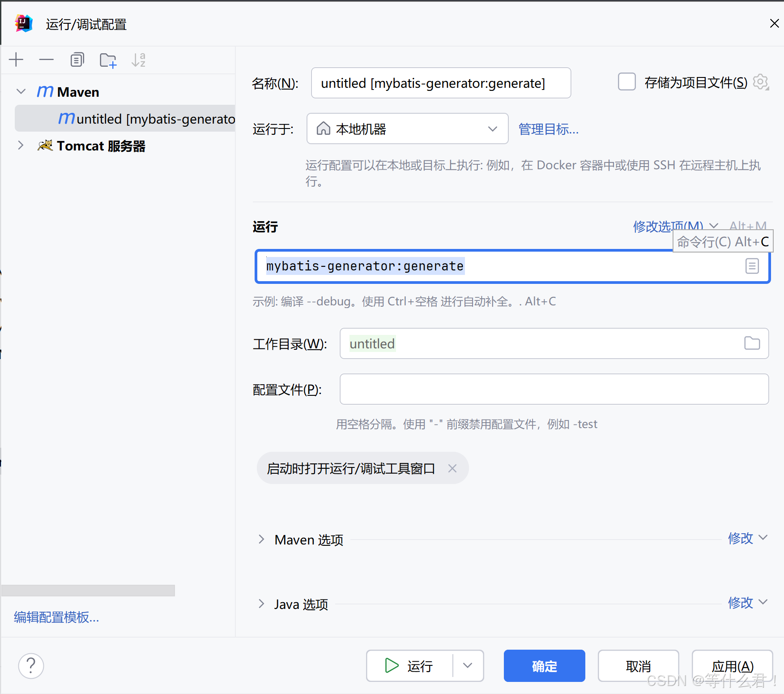
Task: Click the 确定 button
Action: point(544,666)
